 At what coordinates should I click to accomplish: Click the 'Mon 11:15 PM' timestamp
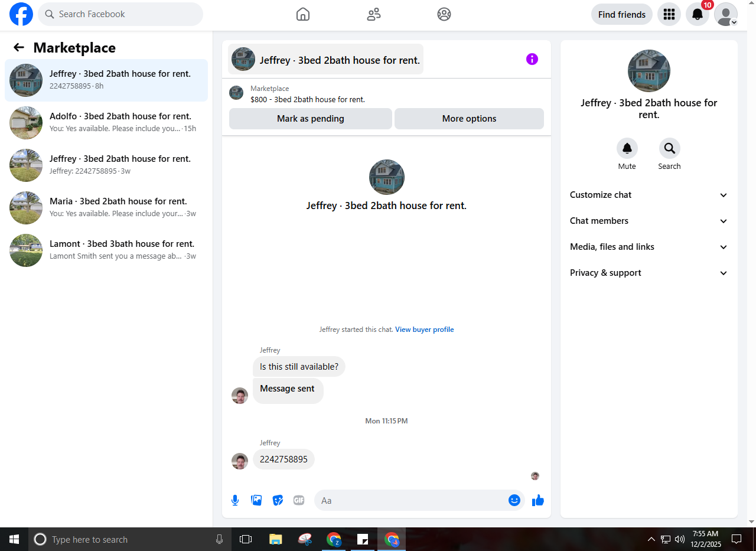[x=386, y=421]
